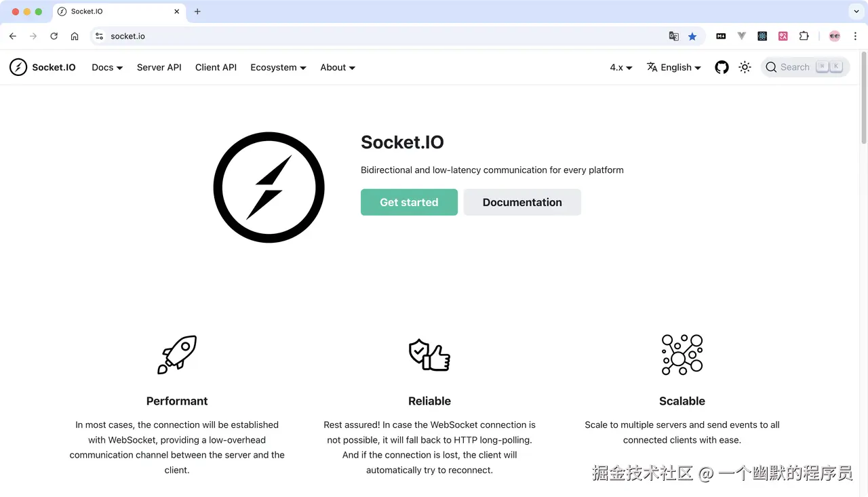Click the Performant rocket icon
Viewport: 868px width, 497px height.
point(177,354)
